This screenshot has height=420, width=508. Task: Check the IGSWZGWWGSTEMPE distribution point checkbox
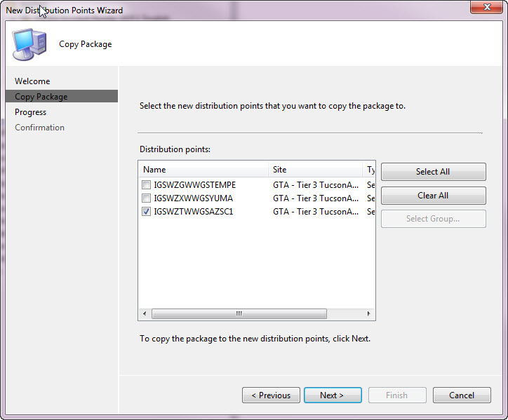[x=146, y=185]
